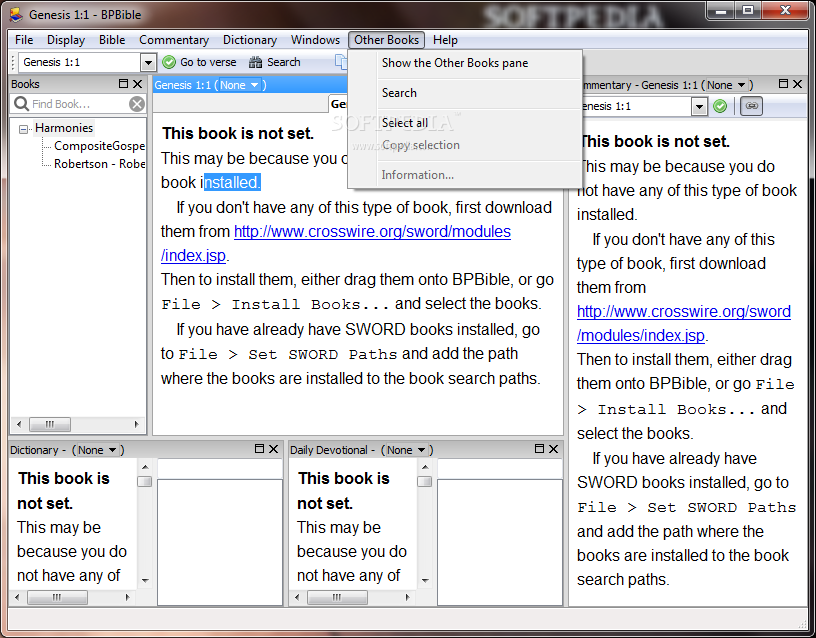Open Commentary pane version dropdown (None)
816x638 pixels.
pos(726,85)
